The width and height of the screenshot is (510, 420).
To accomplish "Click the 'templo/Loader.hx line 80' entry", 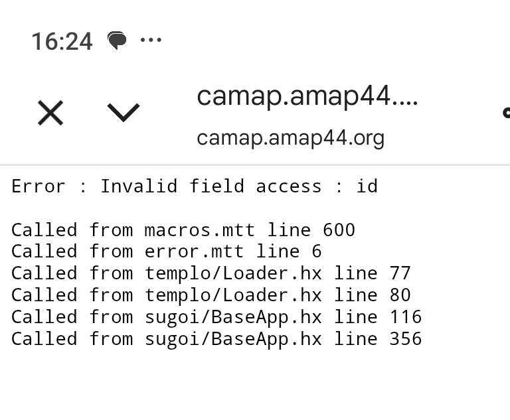I will pyautogui.click(x=278, y=295).
